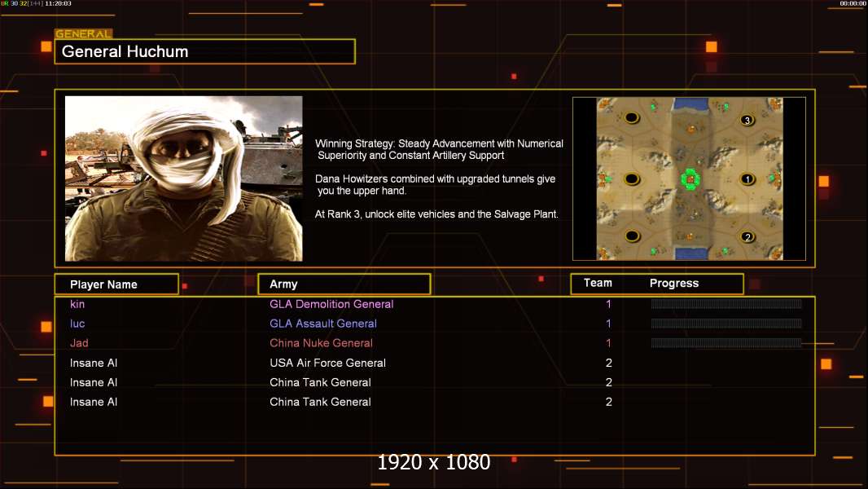
Task: Select player name Jad
Action: click(x=79, y=343)
